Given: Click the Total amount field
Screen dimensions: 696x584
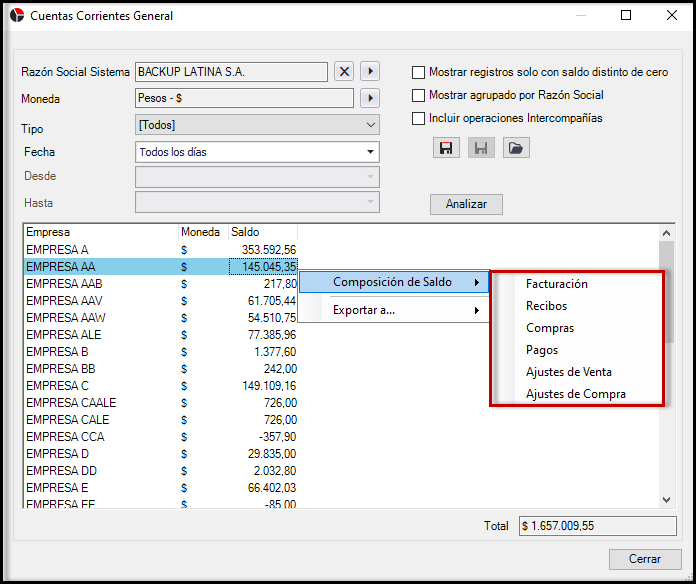Looking at the screenshot, I should pyautogui.click(x=597, y=526).
